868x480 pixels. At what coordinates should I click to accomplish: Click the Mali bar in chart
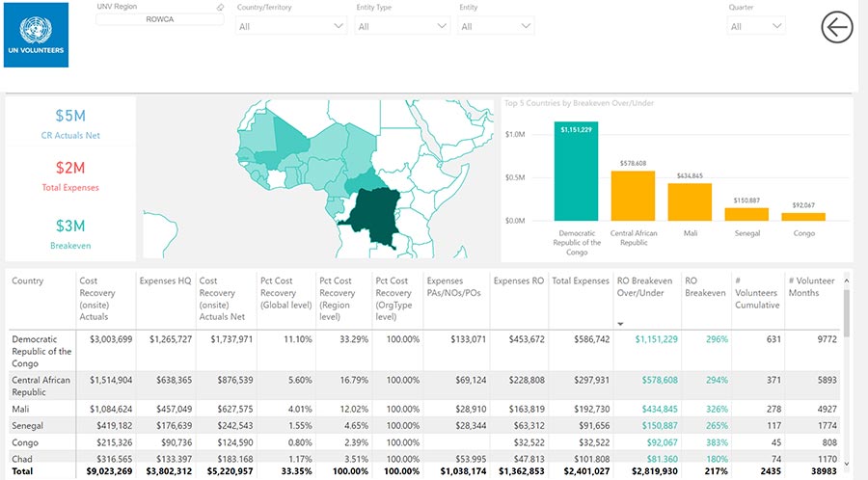point(690,201)
